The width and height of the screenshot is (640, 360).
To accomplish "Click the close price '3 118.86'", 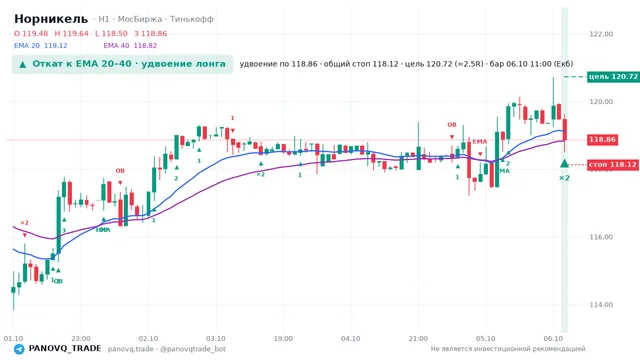I will click(151, 33).
